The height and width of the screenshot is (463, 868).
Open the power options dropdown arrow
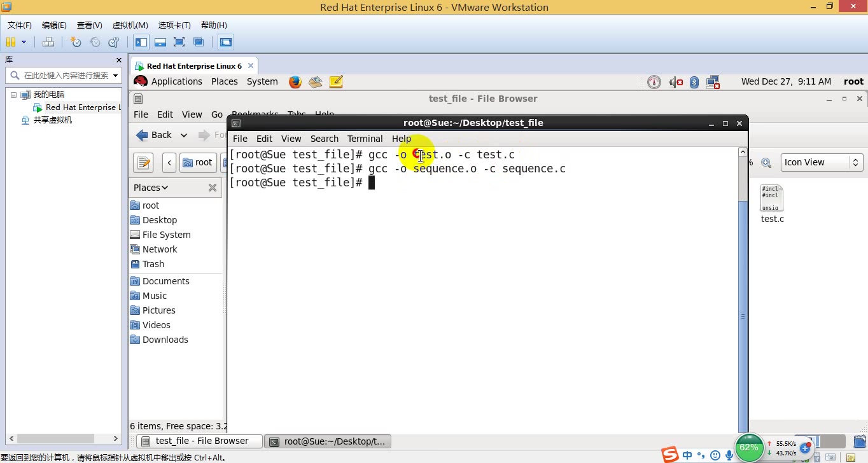coord(24,42)
